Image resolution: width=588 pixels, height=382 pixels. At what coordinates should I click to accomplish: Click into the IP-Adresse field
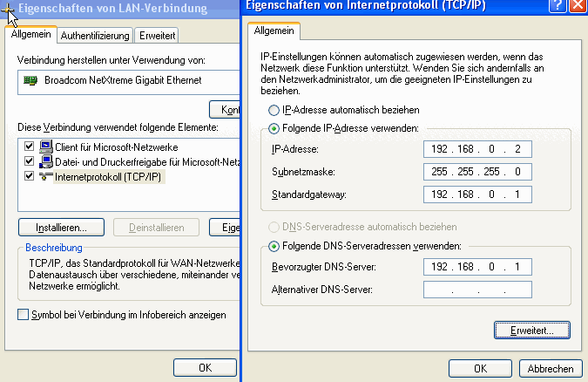[476, 149]
